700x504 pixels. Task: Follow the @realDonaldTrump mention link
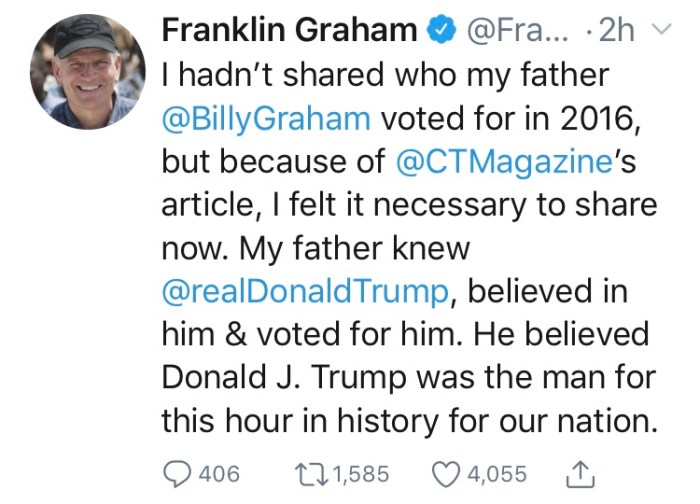point(303,291)
